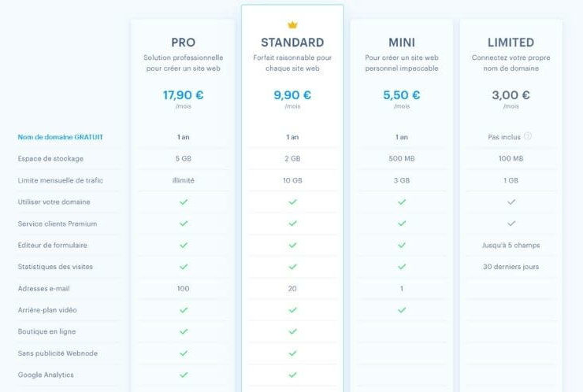Open the Nom de domaine GRATUIT link
This screenshot has height=392, width=583.
60,137
